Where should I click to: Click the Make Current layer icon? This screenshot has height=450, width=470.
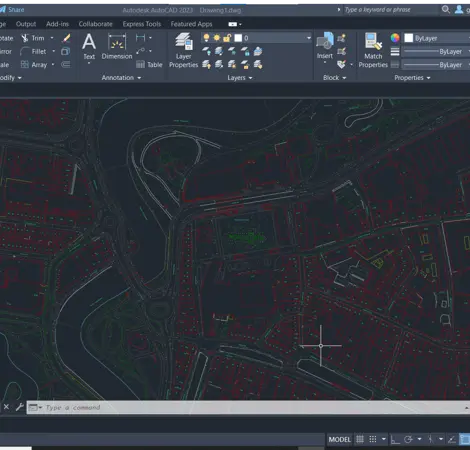[258, 51]
